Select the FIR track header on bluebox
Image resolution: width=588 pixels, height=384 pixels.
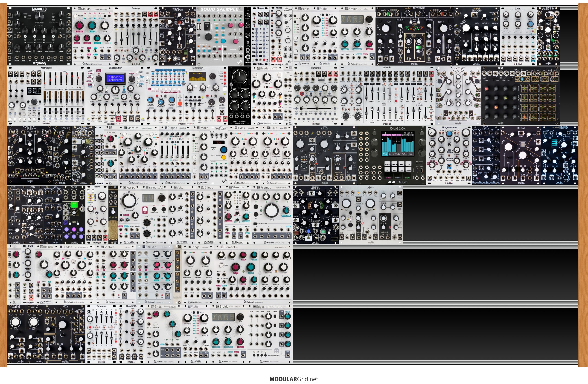384,135
